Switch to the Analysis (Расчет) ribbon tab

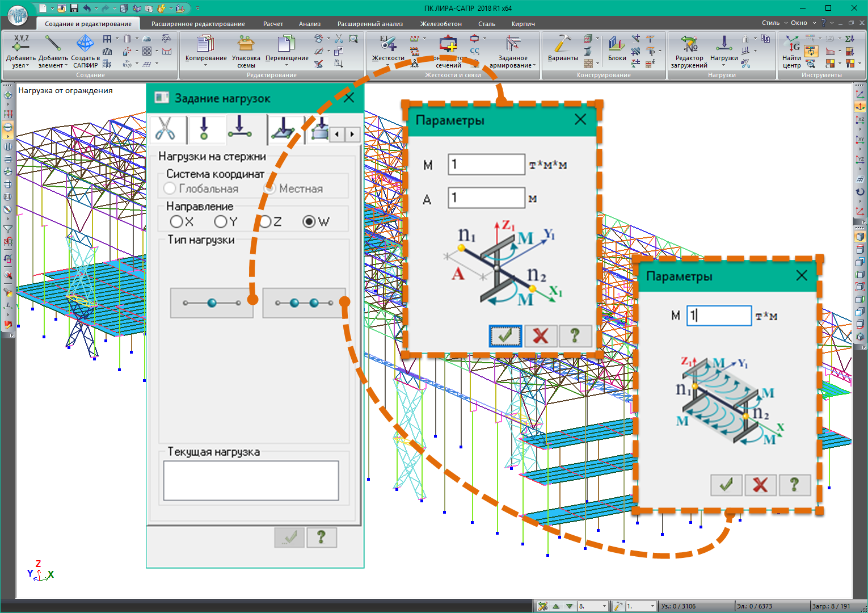(273, 24)
